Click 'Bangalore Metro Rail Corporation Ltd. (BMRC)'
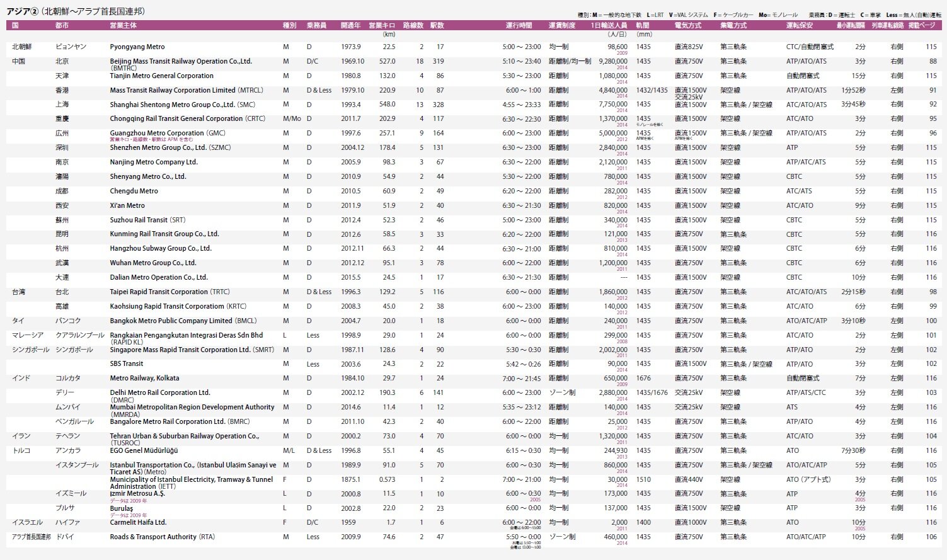The height and width of the screenshot is (560, 947). pos(180,422)
